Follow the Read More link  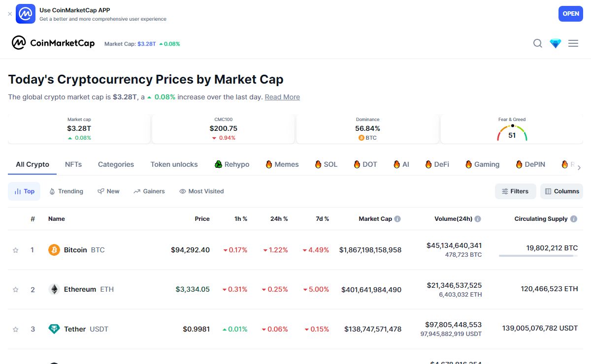[x=282, y=97]
